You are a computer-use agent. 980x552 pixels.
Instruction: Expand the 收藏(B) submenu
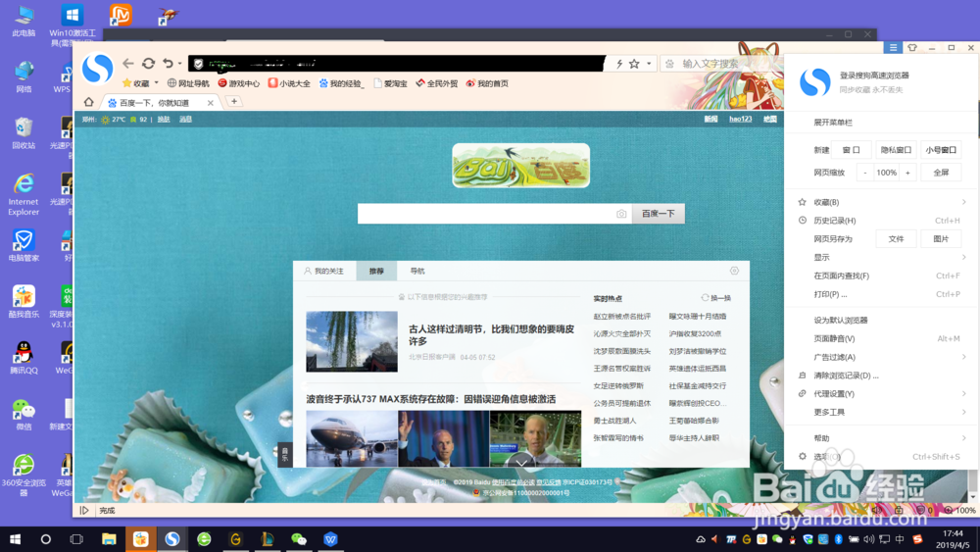pos(881,202)
